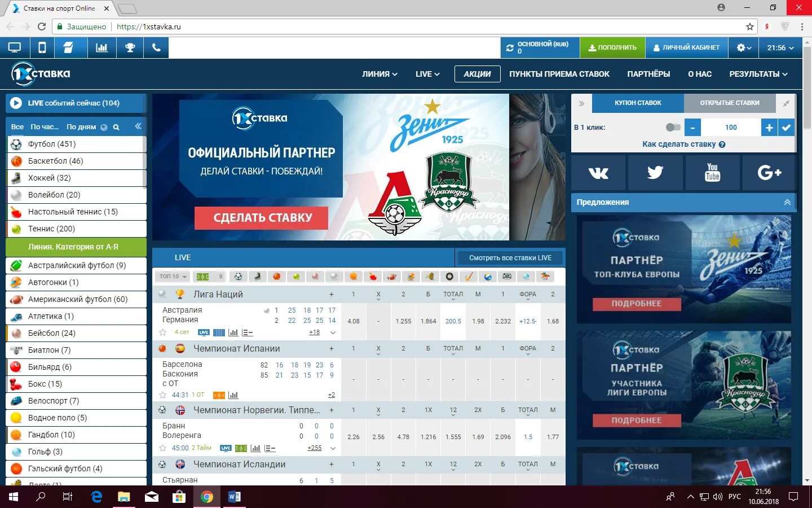
Task: Add Австралия–Германия match to favorites star
Action: click(163, 332)
